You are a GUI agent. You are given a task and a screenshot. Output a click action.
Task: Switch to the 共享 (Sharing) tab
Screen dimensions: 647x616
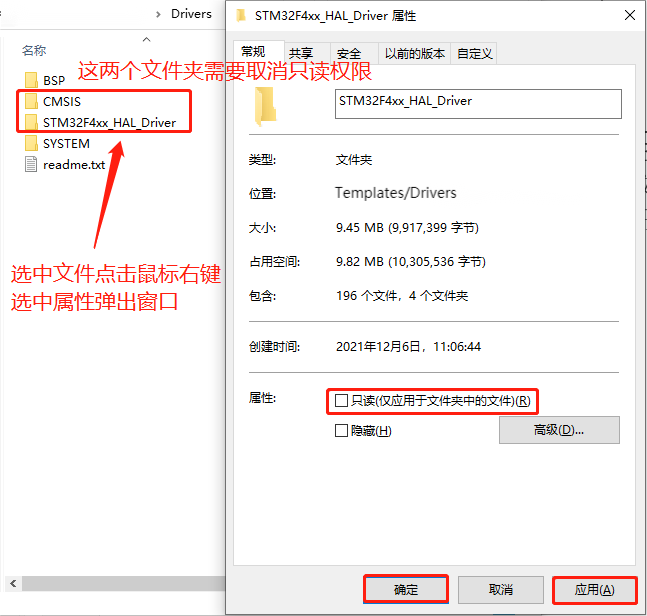point(301,53)
